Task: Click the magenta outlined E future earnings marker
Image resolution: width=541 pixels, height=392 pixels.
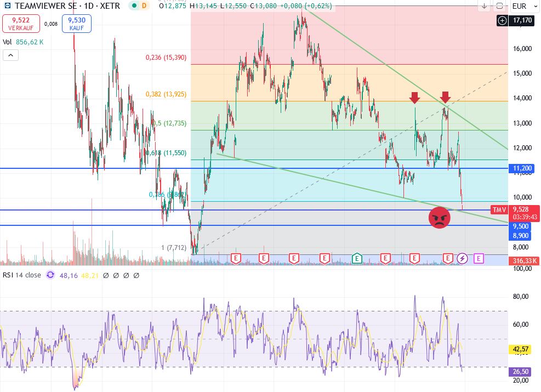Action: click(x=478, y=258)
